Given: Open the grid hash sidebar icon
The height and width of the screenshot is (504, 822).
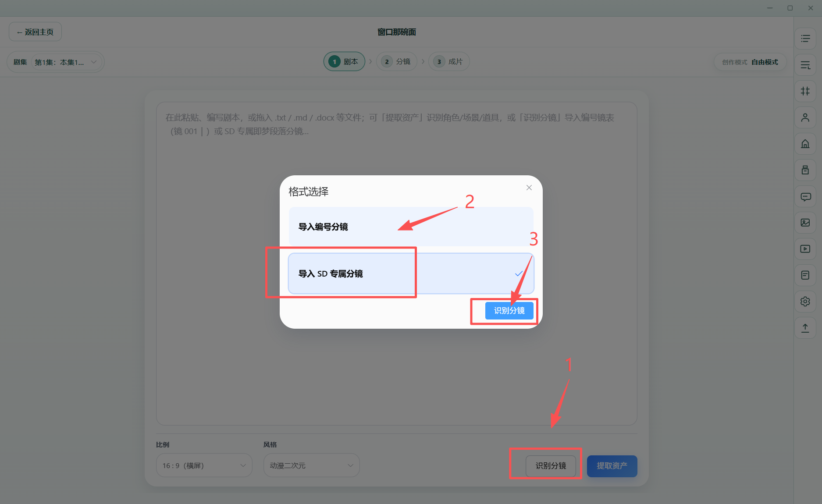Looking at the screenshot, I should (x=805, y=91).
